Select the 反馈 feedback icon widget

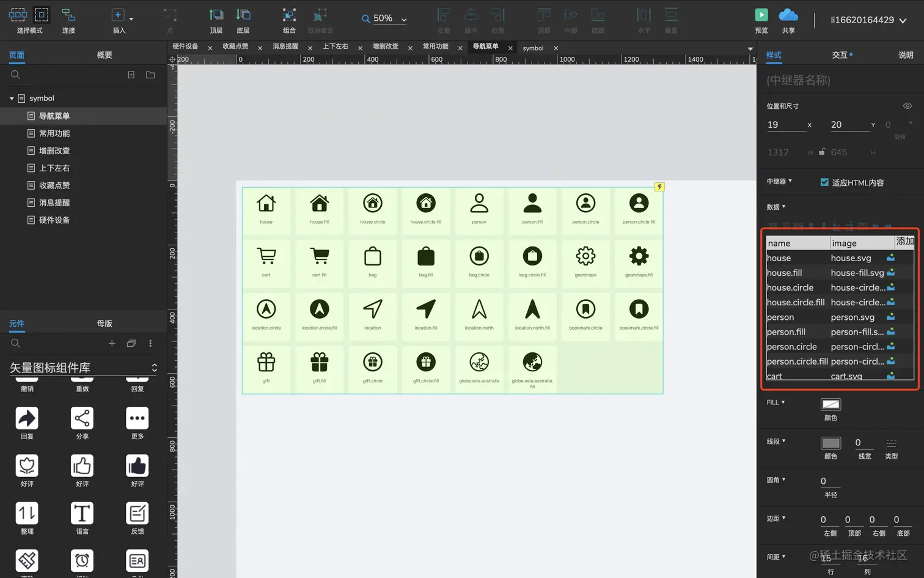point(137,513)
